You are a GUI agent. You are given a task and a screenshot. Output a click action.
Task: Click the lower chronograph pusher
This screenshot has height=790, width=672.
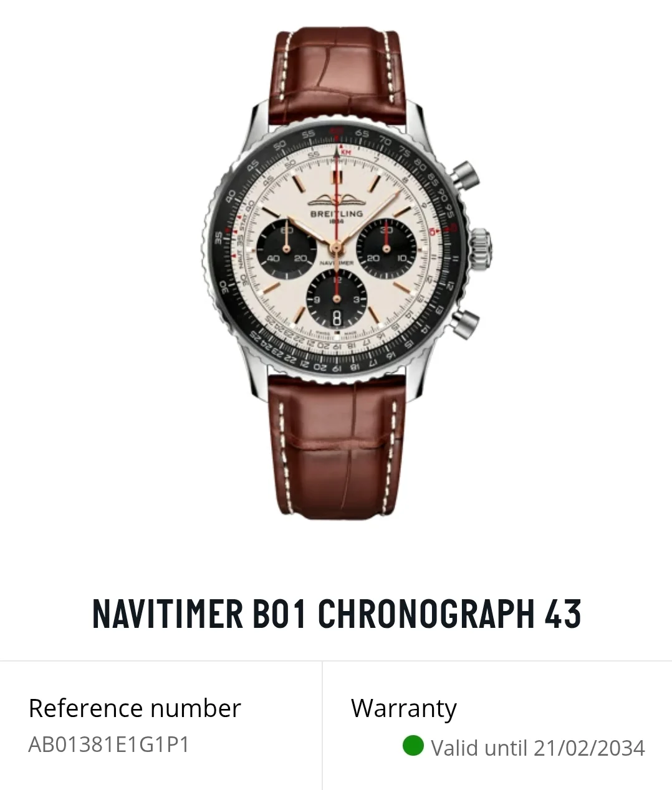tap(465, 324)
